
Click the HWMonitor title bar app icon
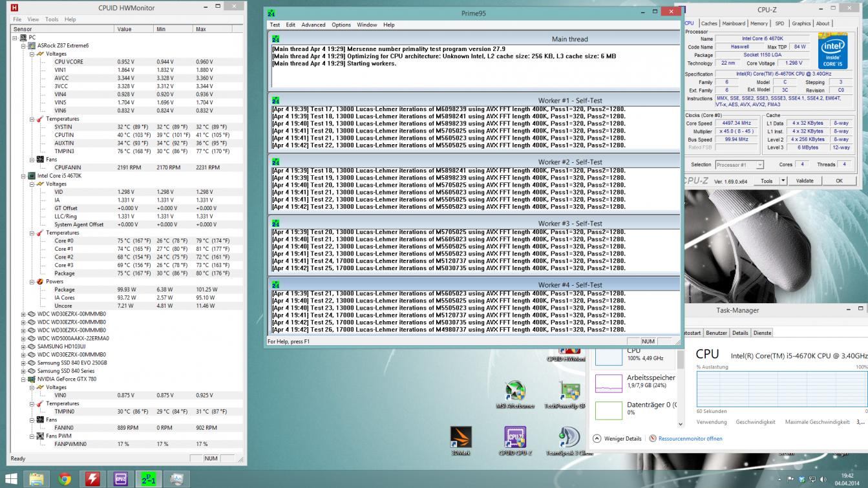click(x=14, y=8)
